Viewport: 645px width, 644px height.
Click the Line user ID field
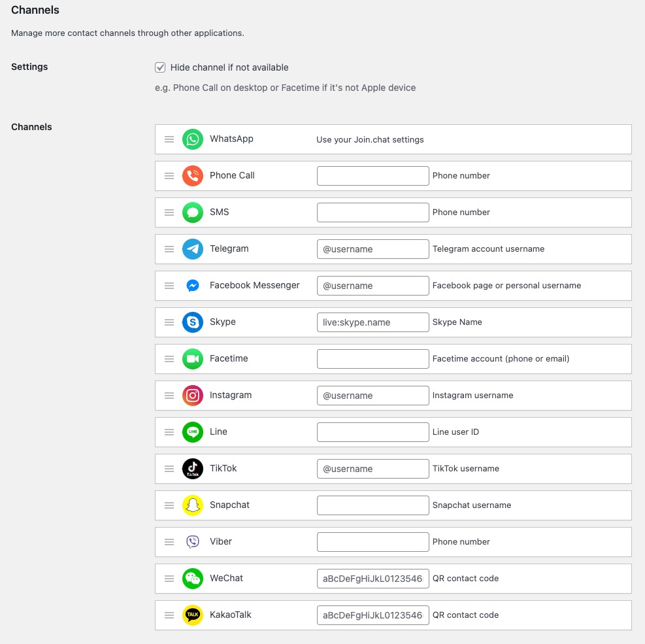(372, 432)
